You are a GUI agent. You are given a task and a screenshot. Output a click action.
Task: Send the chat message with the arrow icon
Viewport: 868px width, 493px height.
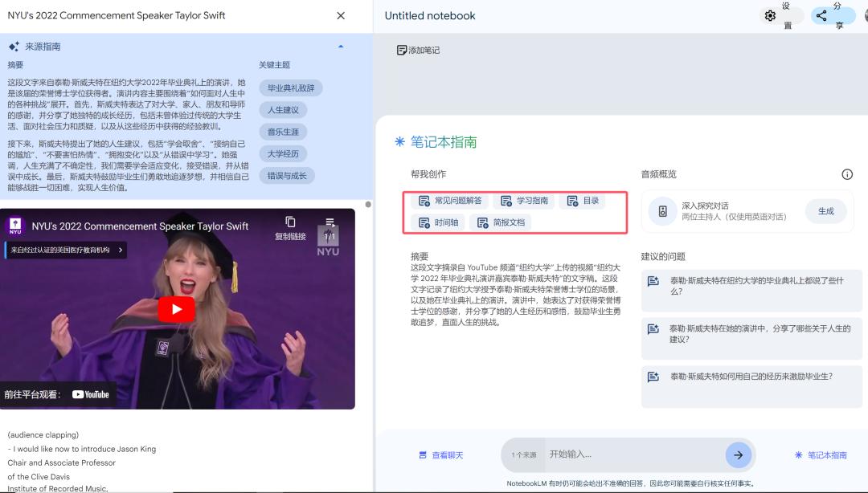click(x=738, y=454)
